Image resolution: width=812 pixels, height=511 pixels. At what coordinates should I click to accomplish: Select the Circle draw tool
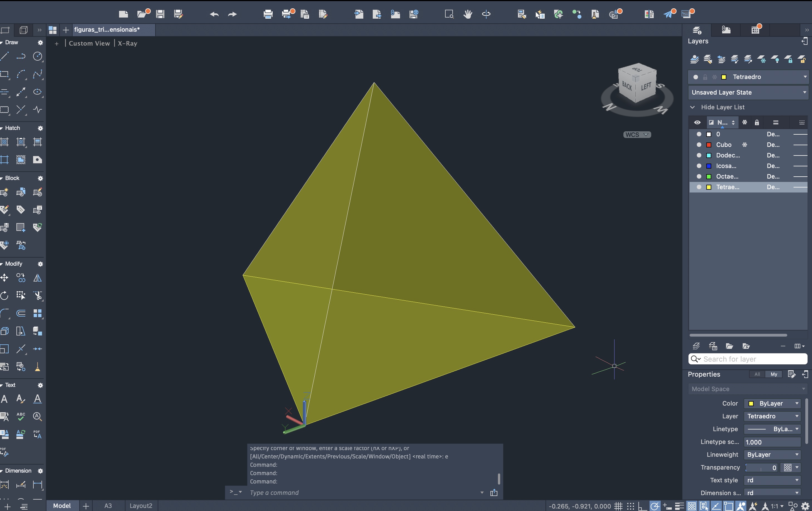point(38,56)
